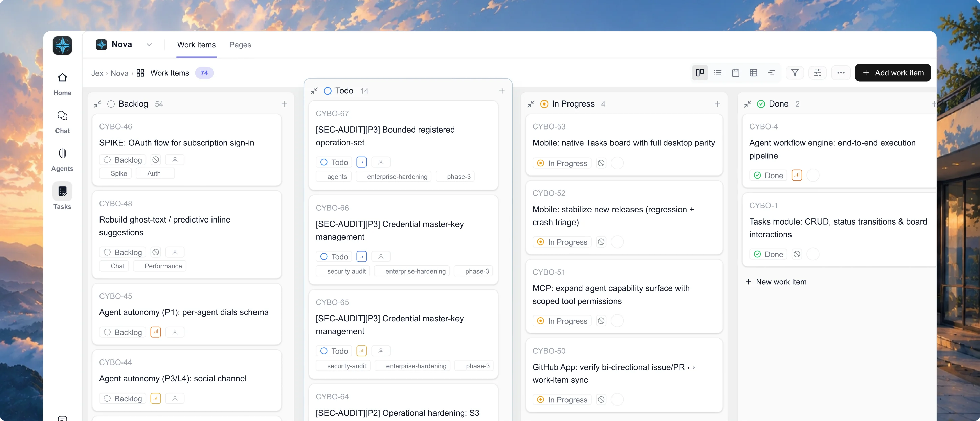Open the three-dot more options menu
Screen dimensions: 980x421
(841, 73)
